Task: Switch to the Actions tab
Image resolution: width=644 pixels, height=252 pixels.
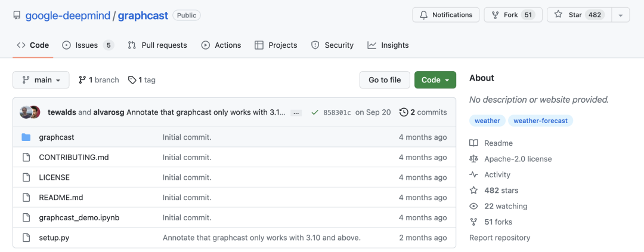Action: click(221, 45)
